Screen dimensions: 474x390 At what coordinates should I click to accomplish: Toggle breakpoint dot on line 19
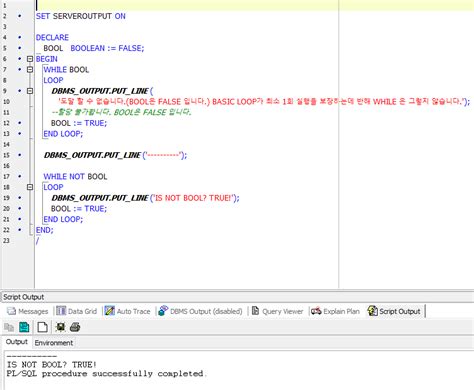tap(20, 198)
